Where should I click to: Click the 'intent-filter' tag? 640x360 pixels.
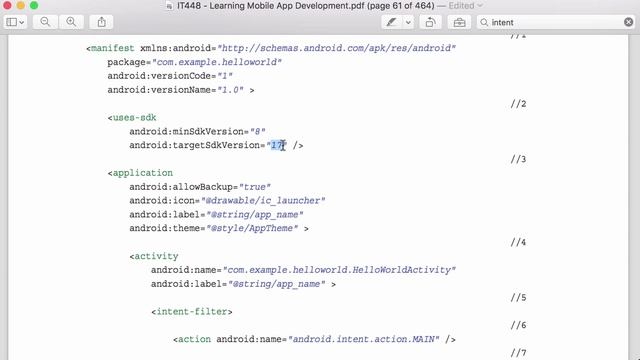[192, 311]
